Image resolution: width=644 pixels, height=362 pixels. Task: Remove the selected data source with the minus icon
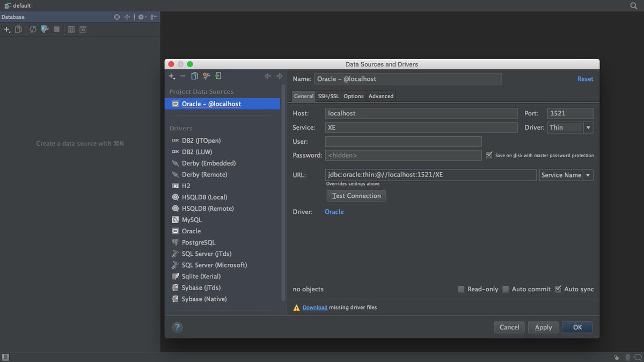(x=183, y=76)
